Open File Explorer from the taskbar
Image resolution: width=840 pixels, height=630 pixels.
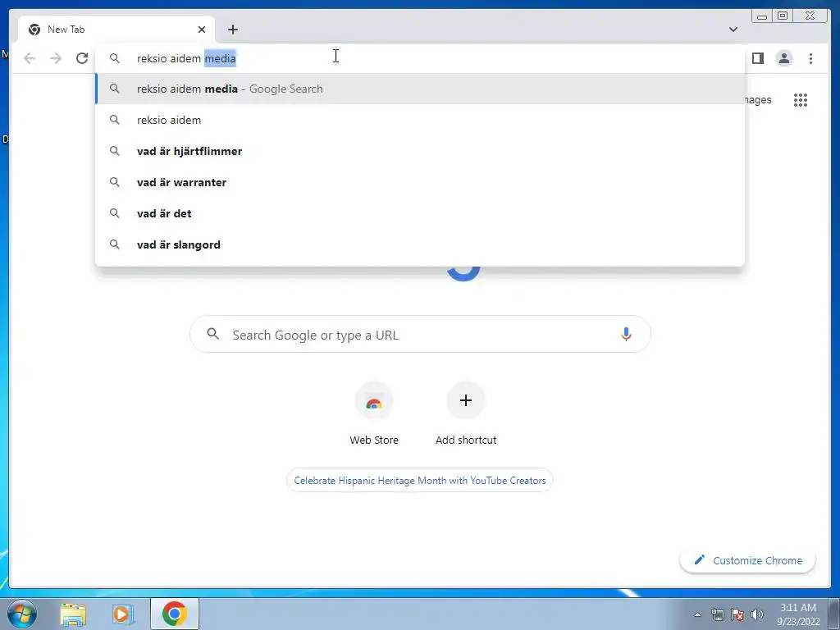[x=73, y=614]
